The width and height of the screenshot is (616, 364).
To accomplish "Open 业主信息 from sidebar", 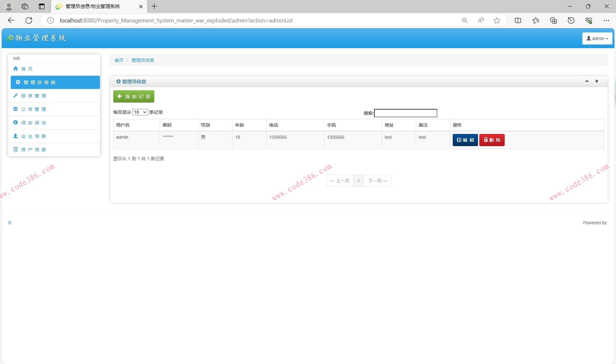I will (33, 136).
